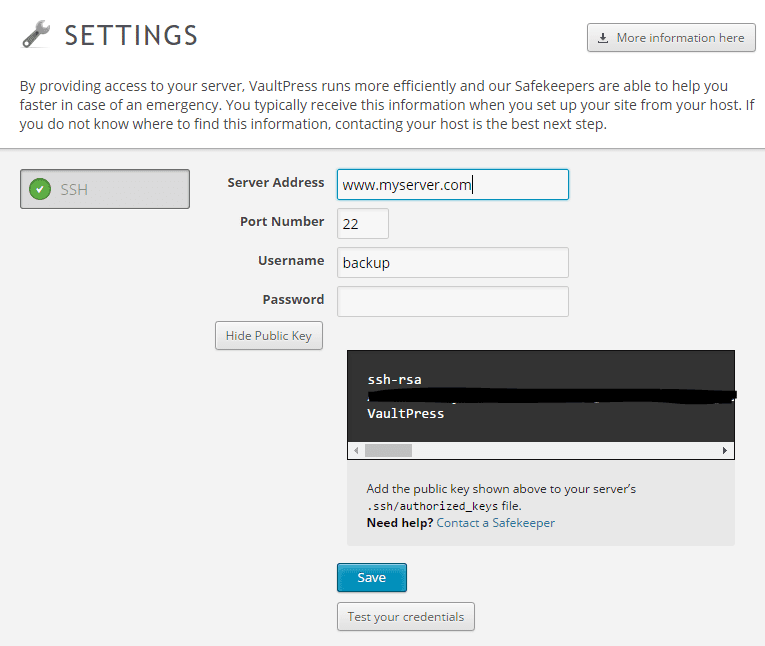
Task: Focus the Server Address input field
Action: click(x=452, y=185)
